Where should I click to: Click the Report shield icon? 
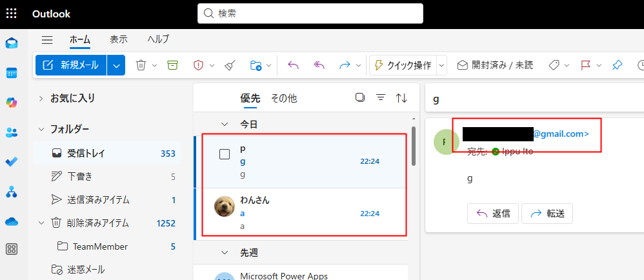(198, 65)
